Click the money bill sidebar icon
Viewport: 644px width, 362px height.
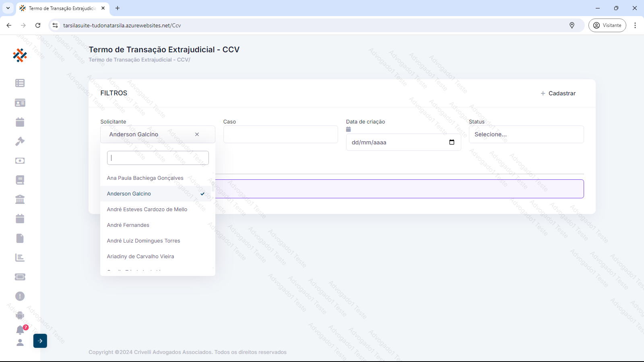pyautogui.click(x=20, y=161)
